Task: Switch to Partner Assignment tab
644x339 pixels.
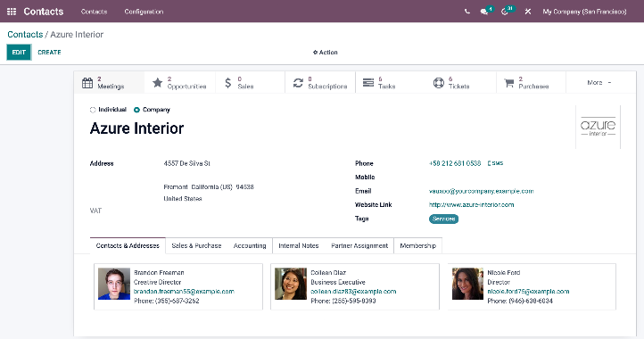Action: click(359, 245)
